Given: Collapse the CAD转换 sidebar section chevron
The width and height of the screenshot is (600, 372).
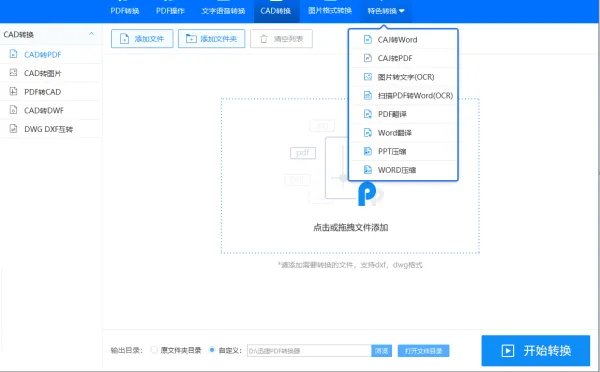Looking at the screenshot, I should [91, 34].
